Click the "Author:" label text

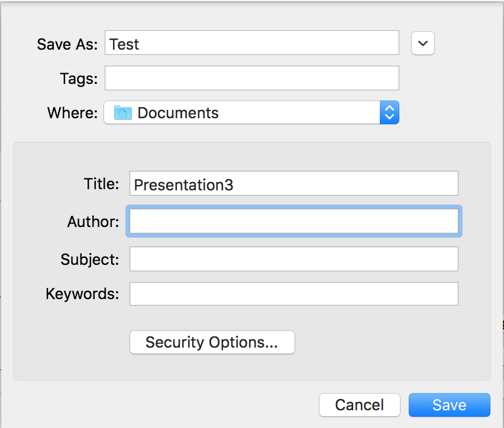pos(93,222)
